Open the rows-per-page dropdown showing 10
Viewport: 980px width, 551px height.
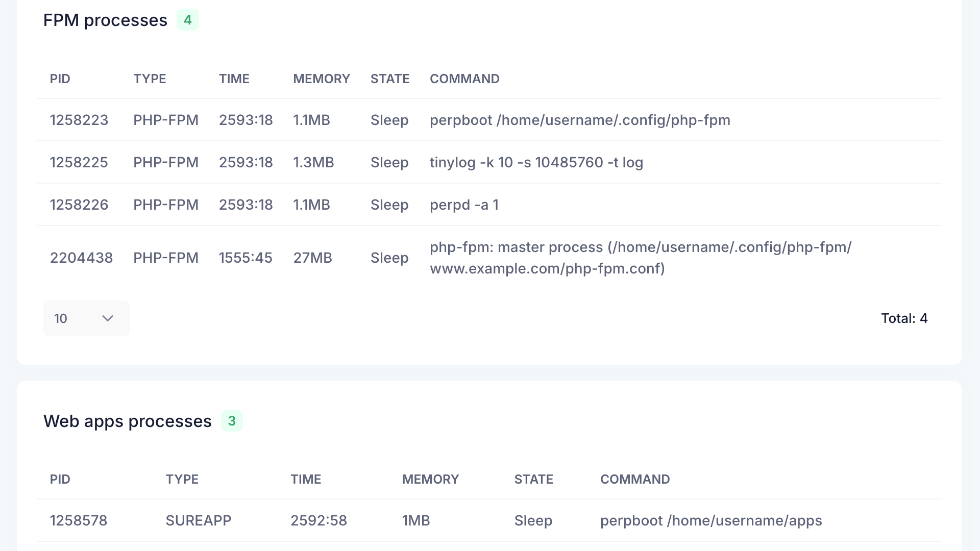pyautogui.click(x=86, y=318)
